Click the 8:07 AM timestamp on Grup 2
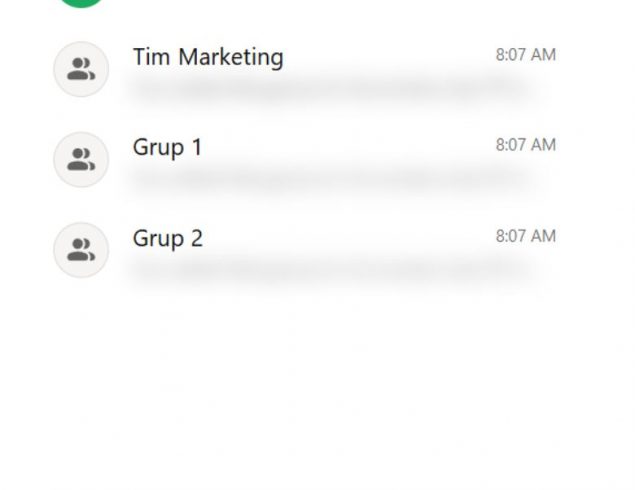This screenshot has width=635, height=490. 526,236
